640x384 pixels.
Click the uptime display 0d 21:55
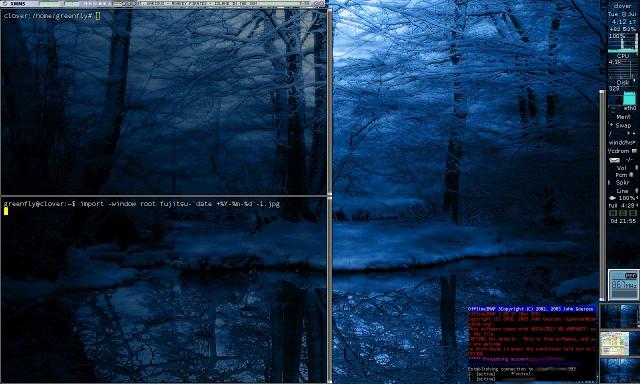coord(623,221)
